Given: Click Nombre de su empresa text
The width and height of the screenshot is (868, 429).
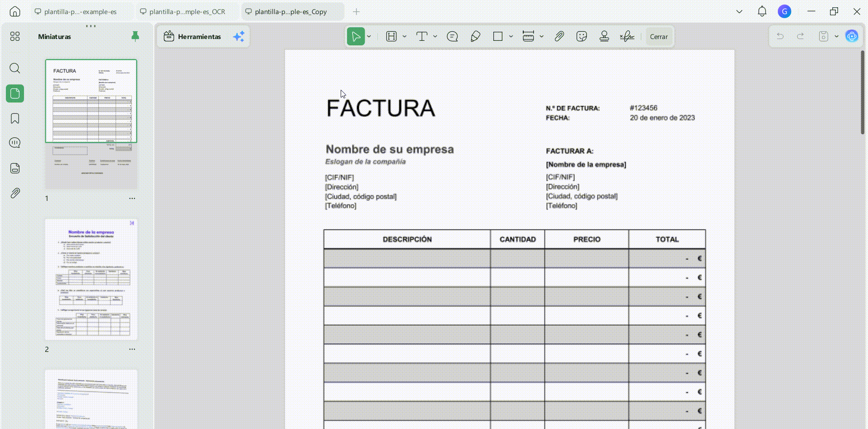Looking at the screenshot, I should click(x=390, y=149).
